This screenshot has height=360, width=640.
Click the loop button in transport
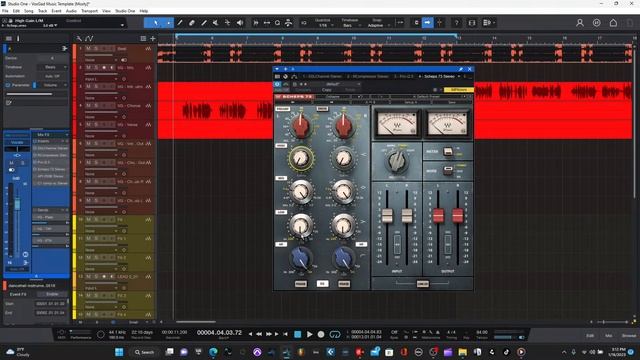(335, 334)
